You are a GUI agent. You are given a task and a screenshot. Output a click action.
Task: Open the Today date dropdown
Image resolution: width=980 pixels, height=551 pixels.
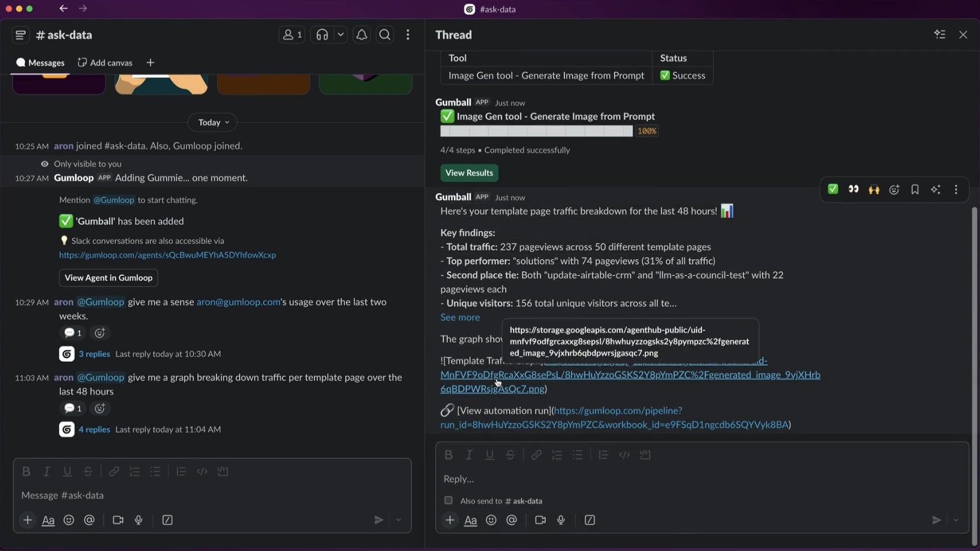pos(213,122)
